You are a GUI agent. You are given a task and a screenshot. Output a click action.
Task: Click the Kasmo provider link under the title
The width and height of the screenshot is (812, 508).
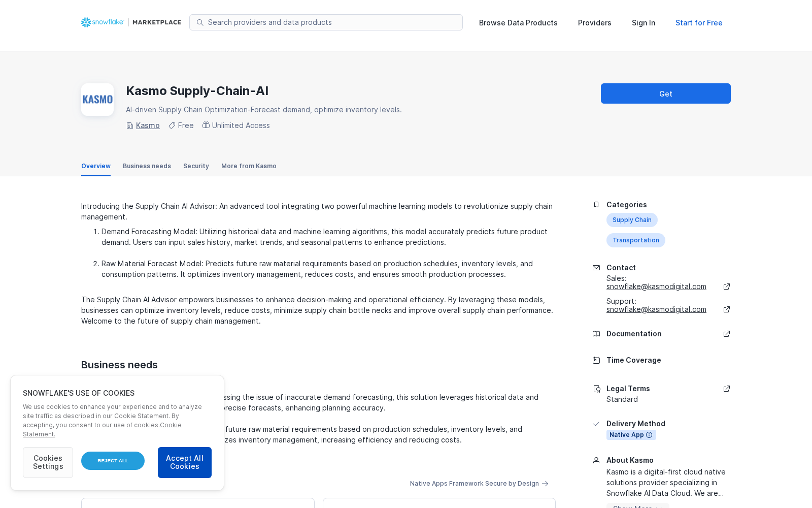click(148, 125)
